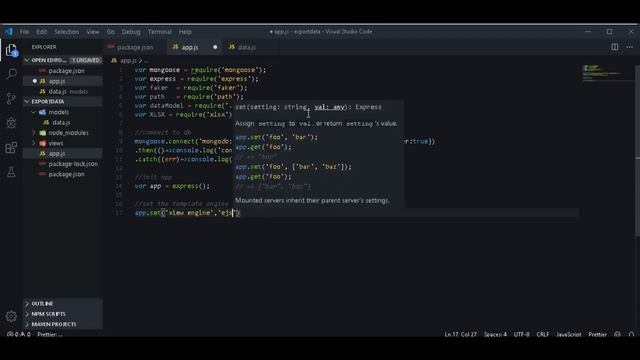Expand the Outline section
This screenshot has width=640, height=360.
[62, 304]
